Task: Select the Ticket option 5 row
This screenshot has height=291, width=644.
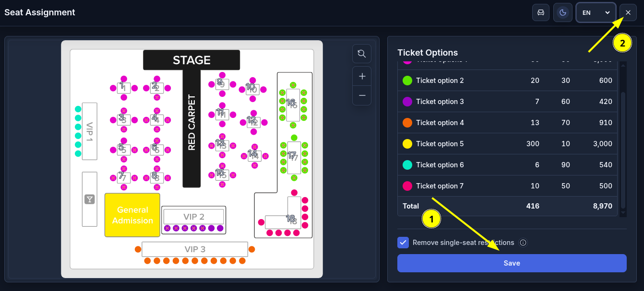Action: coord(507,144)
